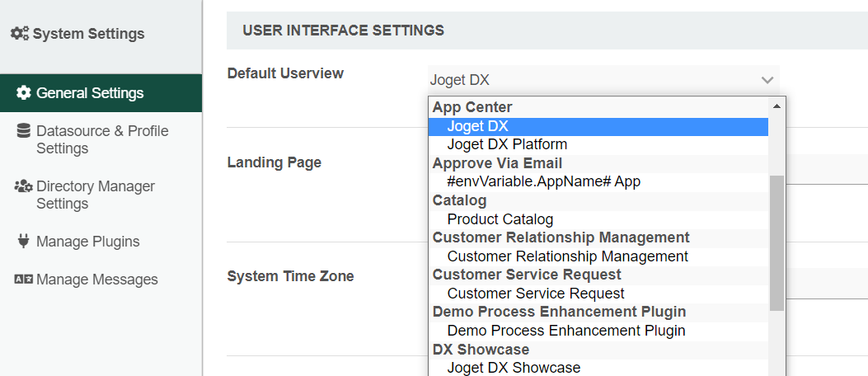
Task: Click the Manage Messages language icon
Action: click(x=23, y=280)
